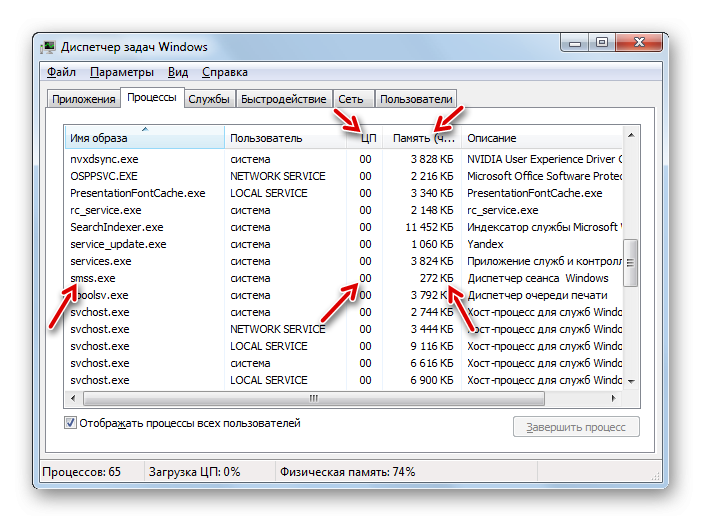Toggle show processes from all users checkbox
The height and width of the screenshot is (522, 702).
coord(71,423)
